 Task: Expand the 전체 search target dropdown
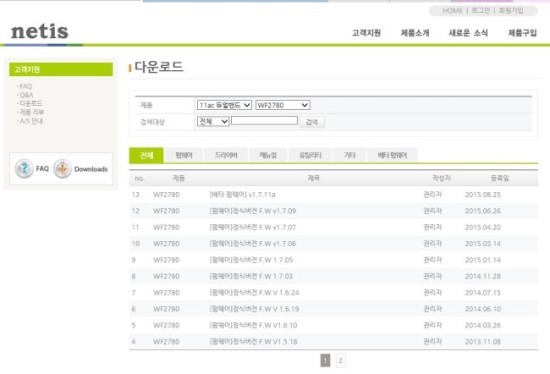point(213,121)
